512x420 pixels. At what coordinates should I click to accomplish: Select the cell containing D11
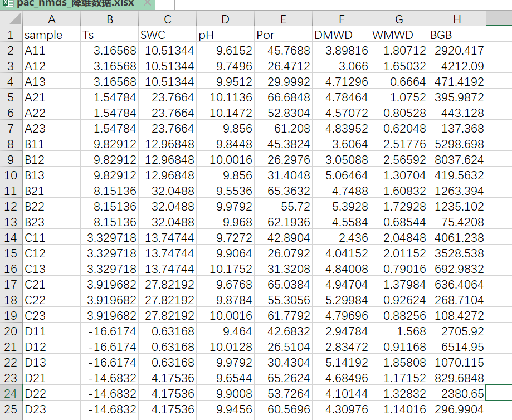click(x=52, y=331)
